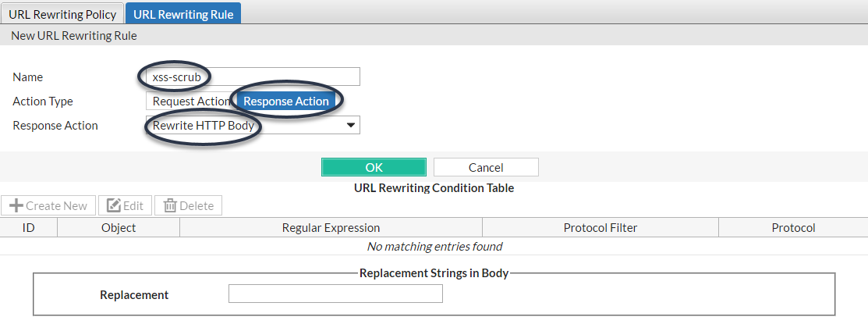This screenshot has height=317, width=868.
Task: Click the Edit pencil icon
Action: tap(114, 206)
